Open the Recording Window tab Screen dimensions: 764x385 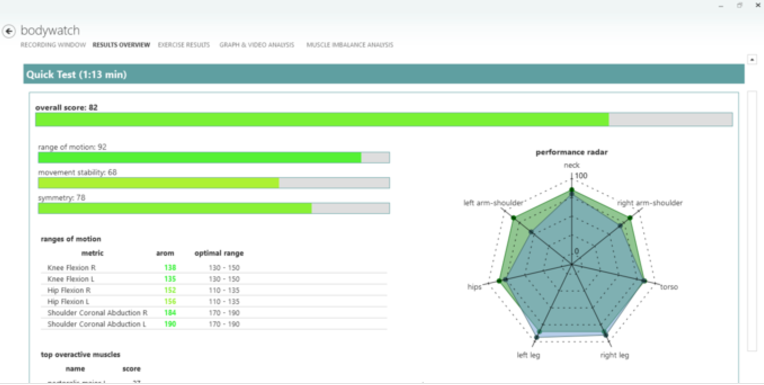pyautogui.click(x=53, y=45)
